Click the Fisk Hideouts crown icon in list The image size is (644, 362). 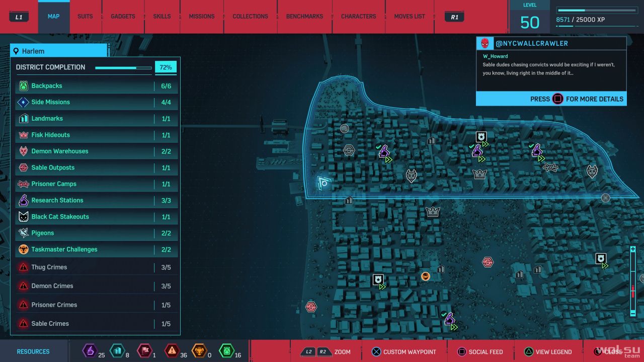23,135
